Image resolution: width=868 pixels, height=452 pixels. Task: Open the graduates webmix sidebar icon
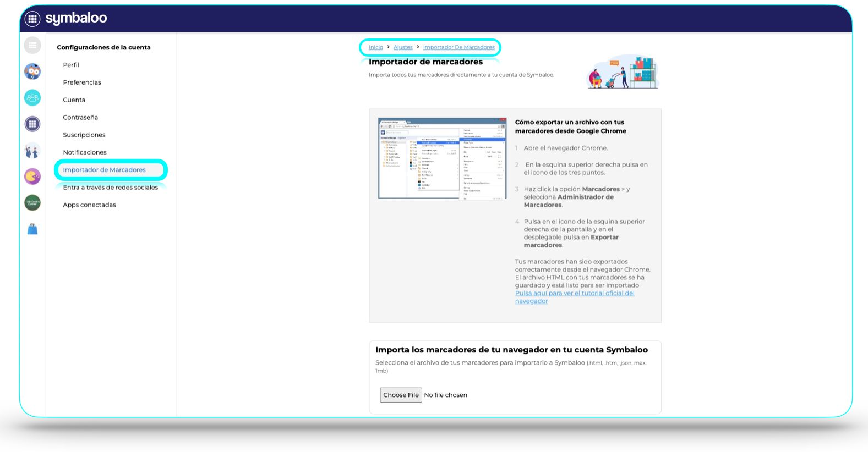coord(32,150)
